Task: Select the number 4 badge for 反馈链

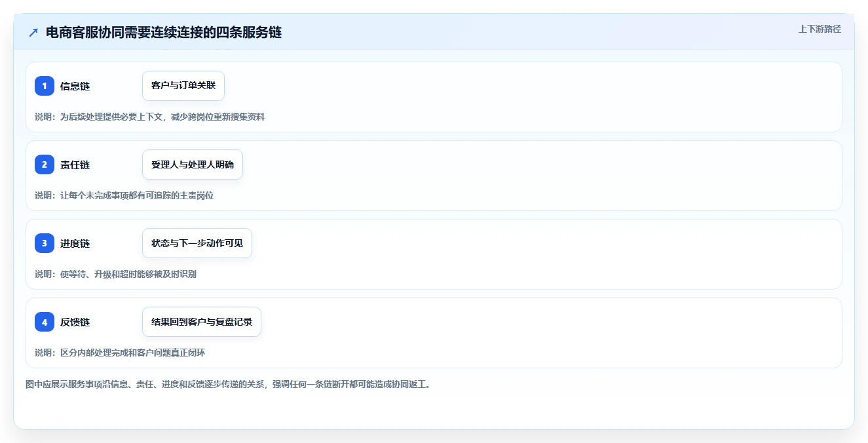Action: pyautogui.click(x=45, y=322)
